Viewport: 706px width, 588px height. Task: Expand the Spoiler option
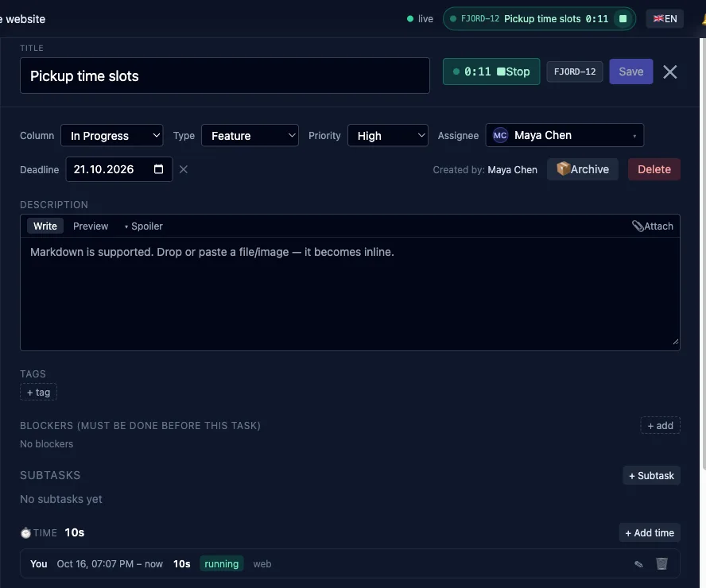point(144,226)
